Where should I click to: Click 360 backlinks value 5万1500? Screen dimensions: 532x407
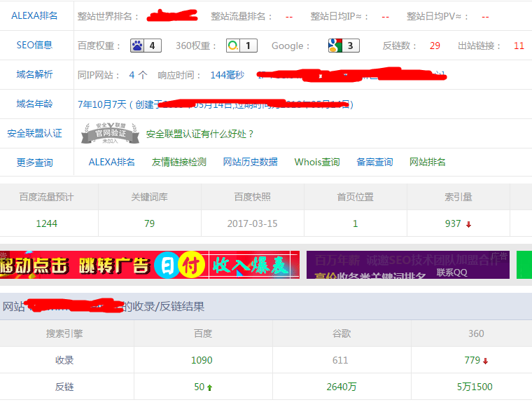475,387
